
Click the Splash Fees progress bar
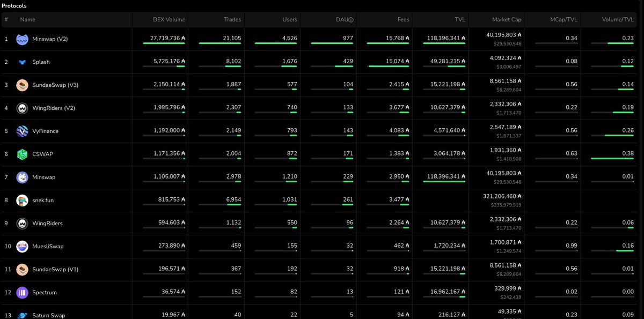click(x=389, y=66)
